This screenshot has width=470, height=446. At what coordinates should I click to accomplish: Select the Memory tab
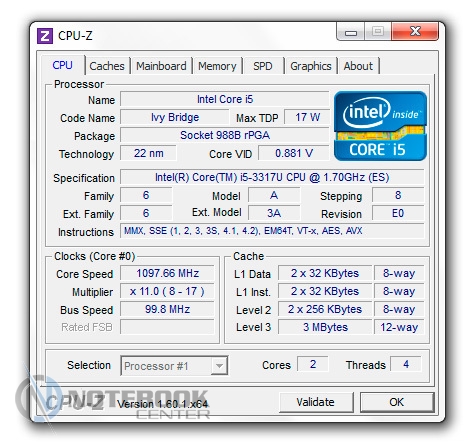[x=217, y=66]
